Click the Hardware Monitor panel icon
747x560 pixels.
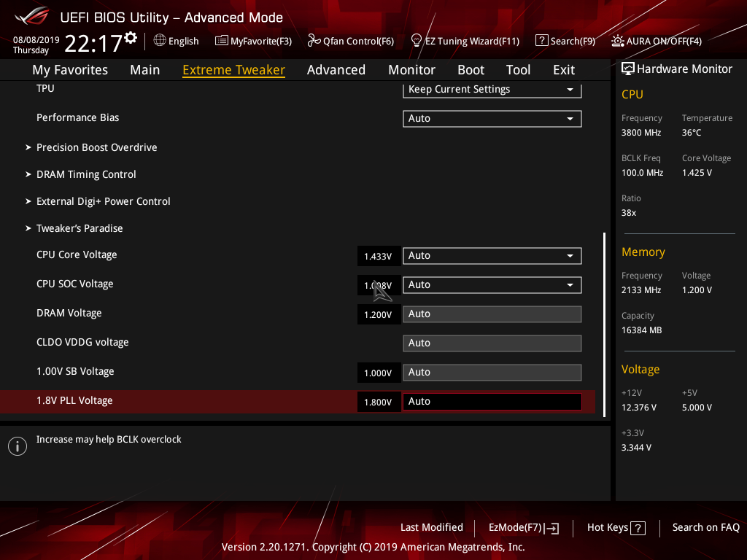pos(628,69)
